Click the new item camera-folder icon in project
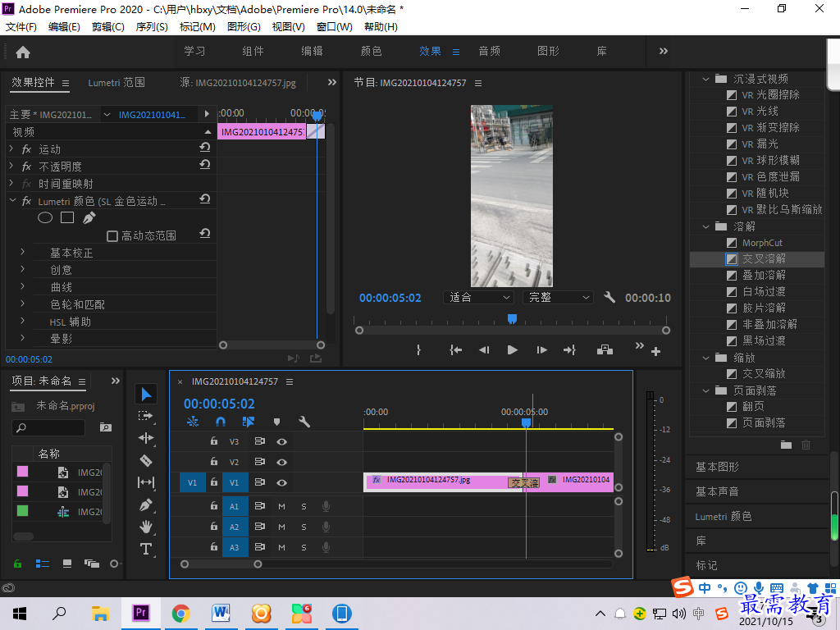 pos(106,427)
